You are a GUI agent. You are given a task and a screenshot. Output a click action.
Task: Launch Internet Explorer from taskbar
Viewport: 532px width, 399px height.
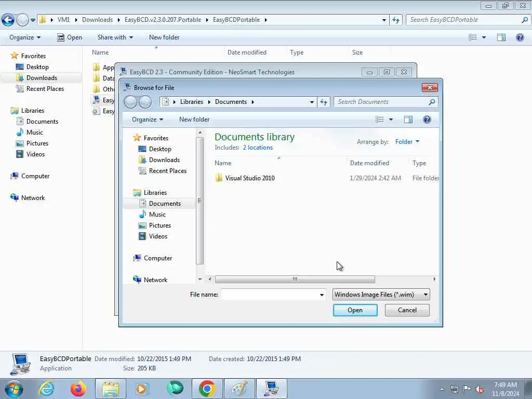click(46, 389)
